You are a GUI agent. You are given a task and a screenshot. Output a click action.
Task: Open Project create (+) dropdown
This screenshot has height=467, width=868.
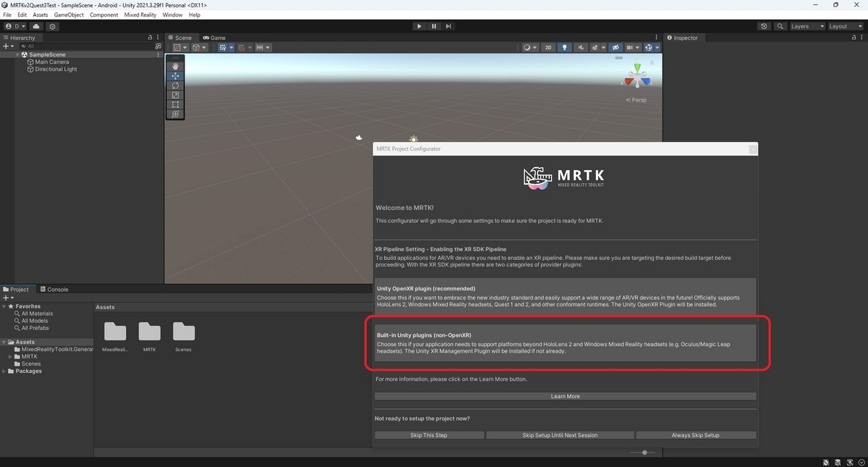tap(9, 298)
